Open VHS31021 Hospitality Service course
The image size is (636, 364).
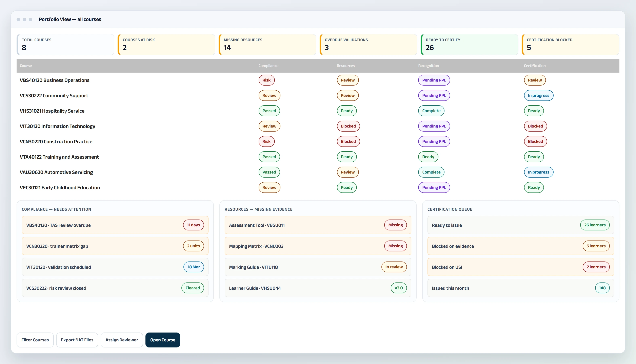point(318,111)
